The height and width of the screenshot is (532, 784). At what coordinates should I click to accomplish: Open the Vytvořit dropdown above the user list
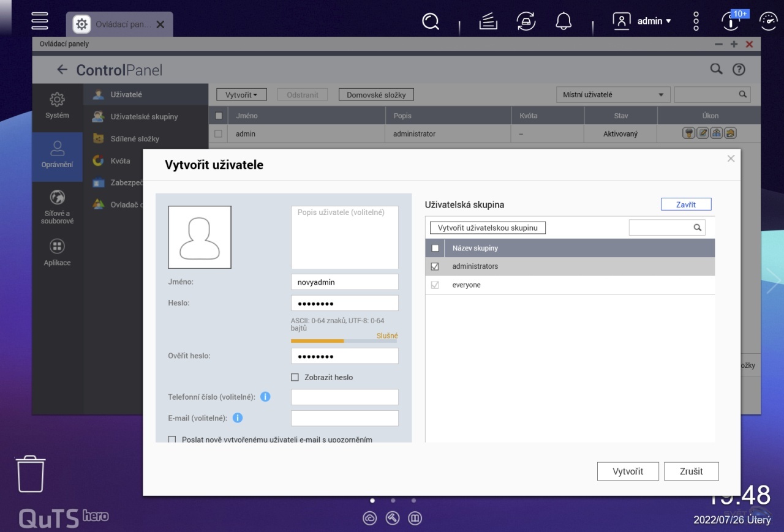pos(241,94)
